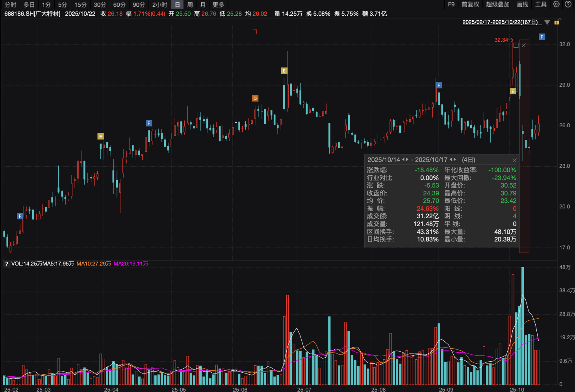Click the VOL indicator question mark icon
The height and width of the screenshot is (392, 575).
[7, 264]
